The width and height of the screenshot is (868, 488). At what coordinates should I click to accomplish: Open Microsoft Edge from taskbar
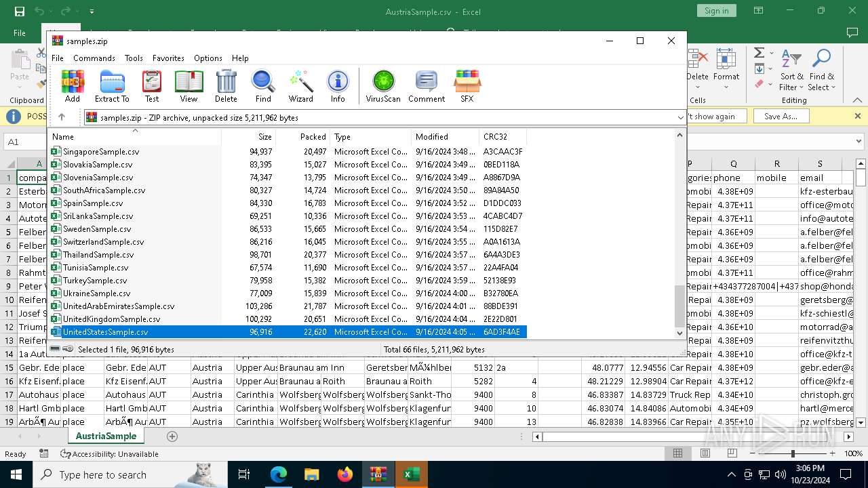(279, 474)
